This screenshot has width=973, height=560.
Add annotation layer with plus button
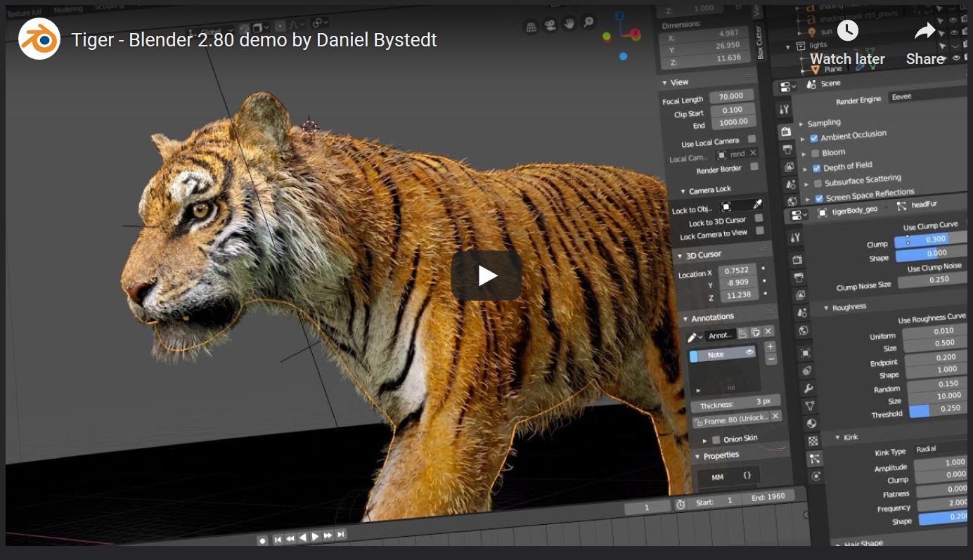click(x=770, y=346)
